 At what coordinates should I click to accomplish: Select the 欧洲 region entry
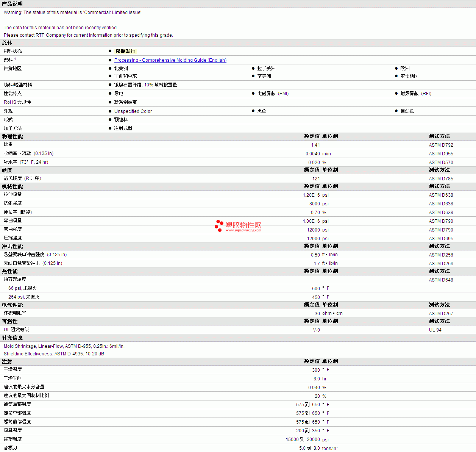pyautogui.click(x=405, y=69)
